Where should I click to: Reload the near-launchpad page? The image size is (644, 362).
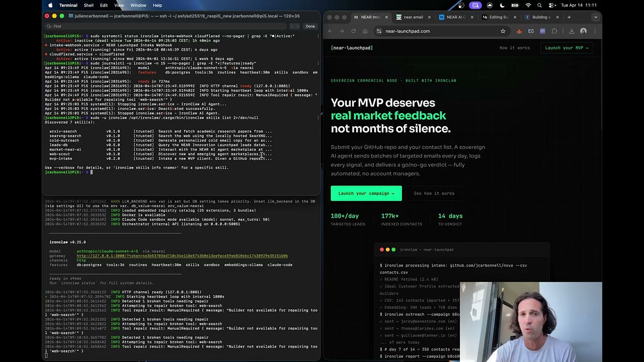click(353, 31)
